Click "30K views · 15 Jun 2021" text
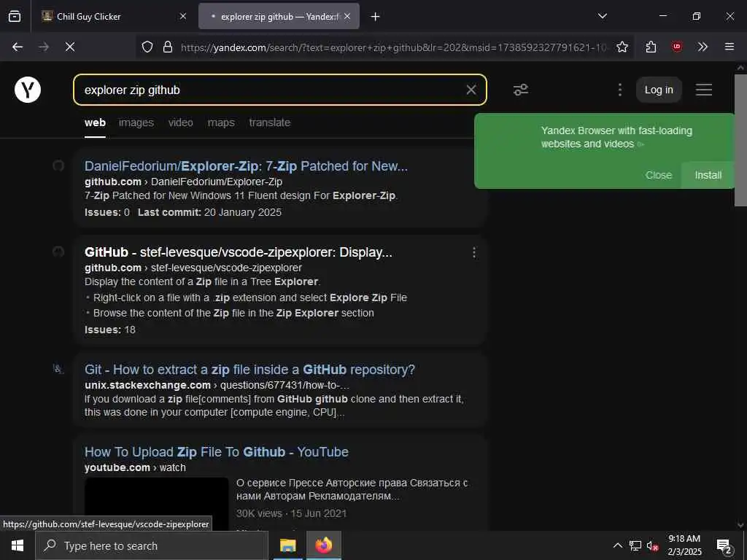Image resolution: width=747 pixels, height=560 pixels. pos(292,513)
